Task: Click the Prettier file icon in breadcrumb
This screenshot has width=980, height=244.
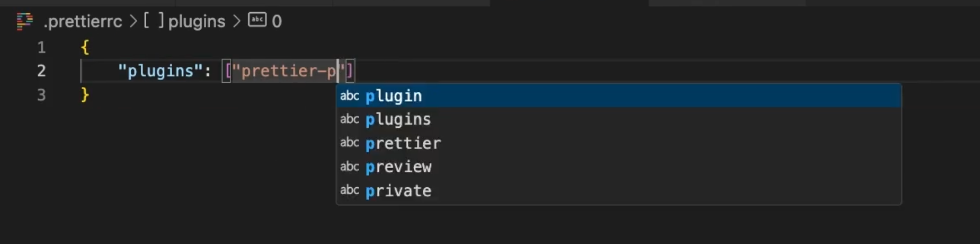Action: 24,21
